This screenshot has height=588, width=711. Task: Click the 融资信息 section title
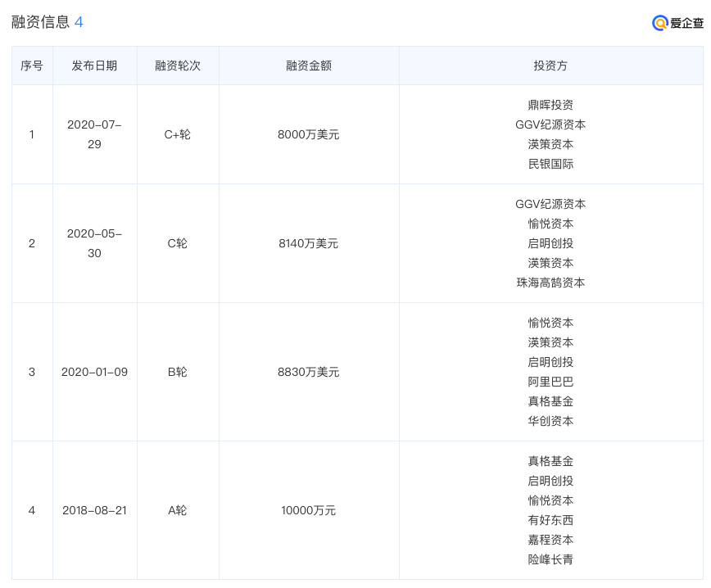tap(40, 22)
